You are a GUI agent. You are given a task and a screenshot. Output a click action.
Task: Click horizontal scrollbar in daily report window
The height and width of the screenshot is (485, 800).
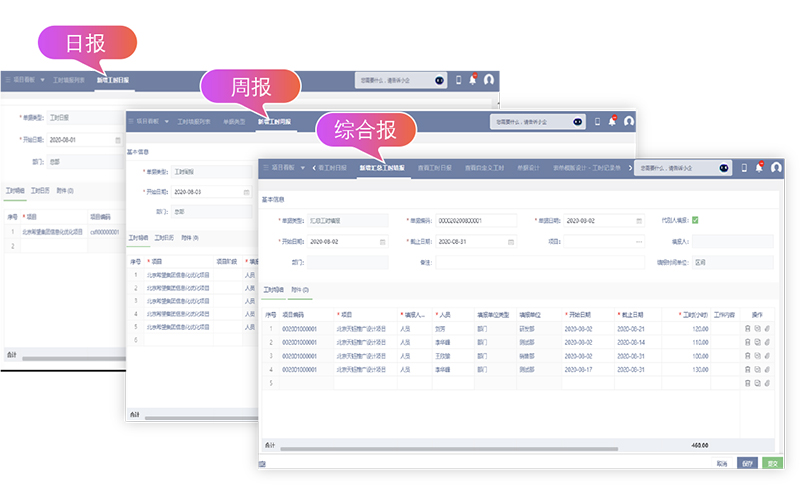74,359
